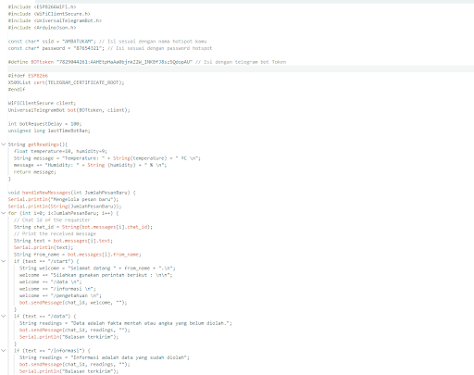The height and width of the screenshot is (375, 474).
Task: Click the Serial.println(String(JumlahPesanBaru)) line
Action: click(x=65, y=206)
